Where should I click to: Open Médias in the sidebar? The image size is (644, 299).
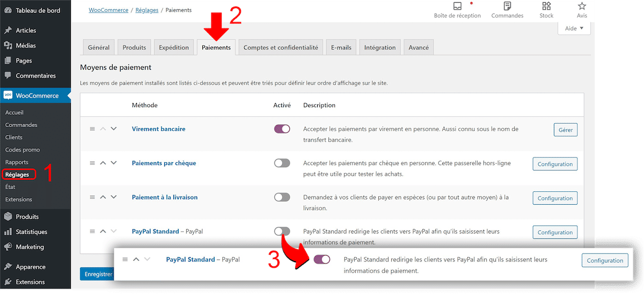(26, 46)
